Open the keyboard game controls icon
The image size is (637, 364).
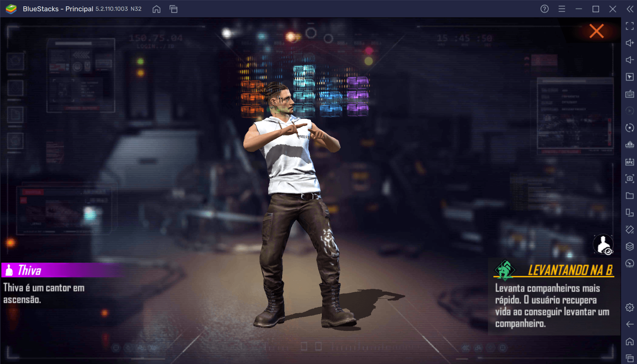click(x=630, y=94)
